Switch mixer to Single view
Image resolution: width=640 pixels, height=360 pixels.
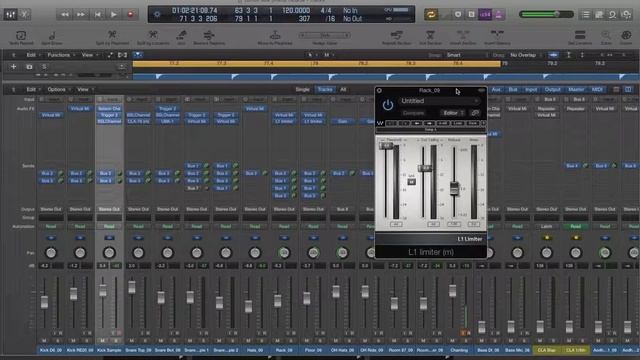point(302,89)
